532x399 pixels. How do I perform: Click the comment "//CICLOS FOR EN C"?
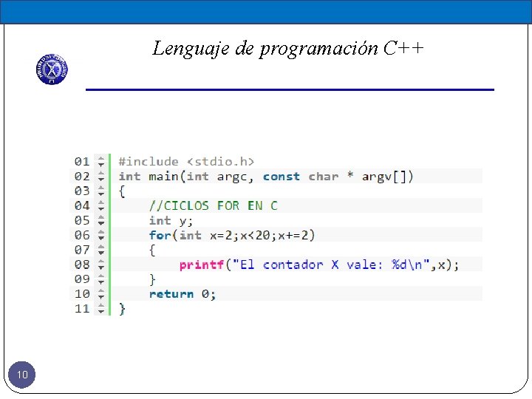pos(214,205)
